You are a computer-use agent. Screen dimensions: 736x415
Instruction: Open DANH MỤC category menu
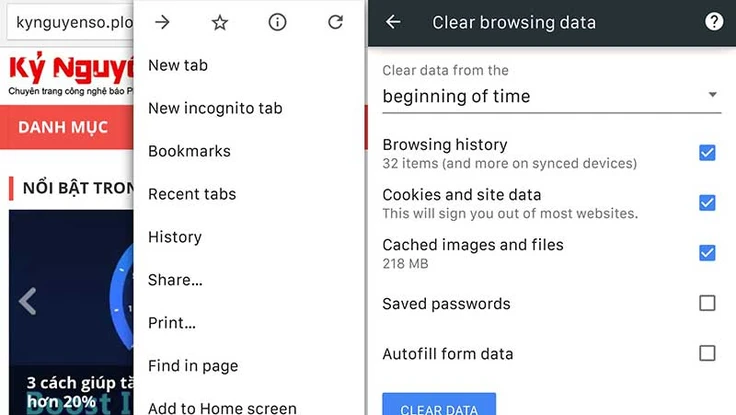(63, 127)
